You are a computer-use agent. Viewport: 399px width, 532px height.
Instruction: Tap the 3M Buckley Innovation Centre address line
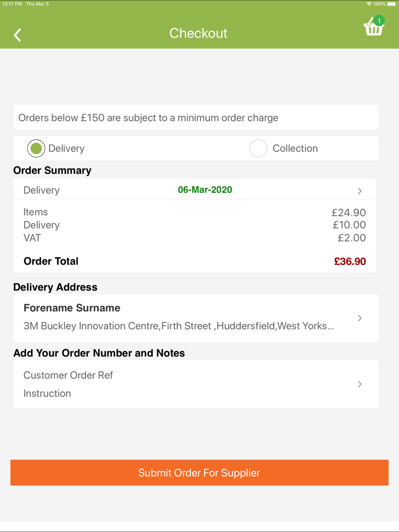tap(178, 326)
